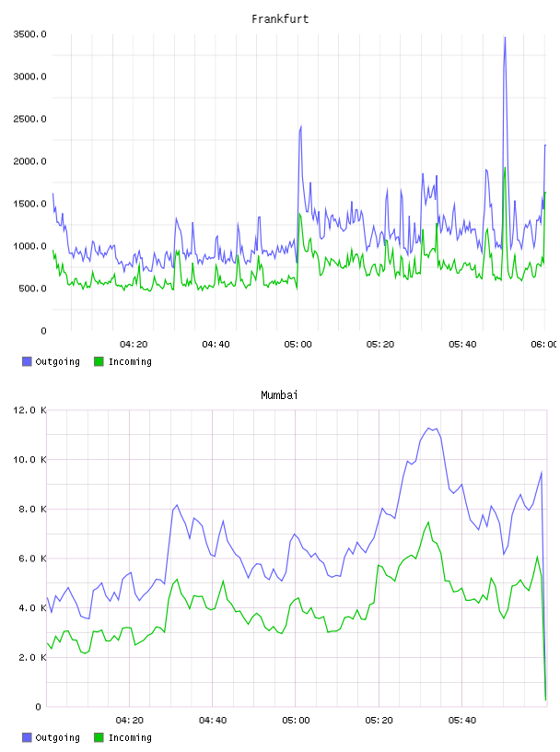Viewport: 560px width, 752px height.
Task: Select Outgoing label in Frankfurt legend
Action: coord(57,361)
